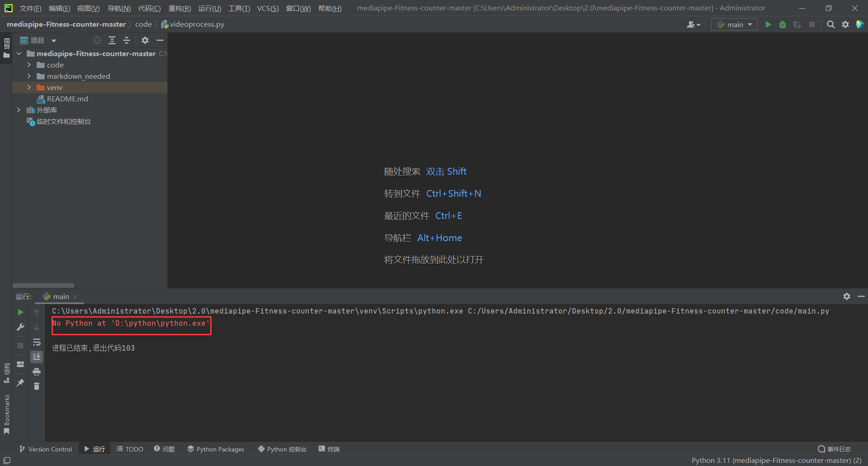868x466 pixels.
Task: Open Bookmarks side tool window
Action: [x=6, y=414]
